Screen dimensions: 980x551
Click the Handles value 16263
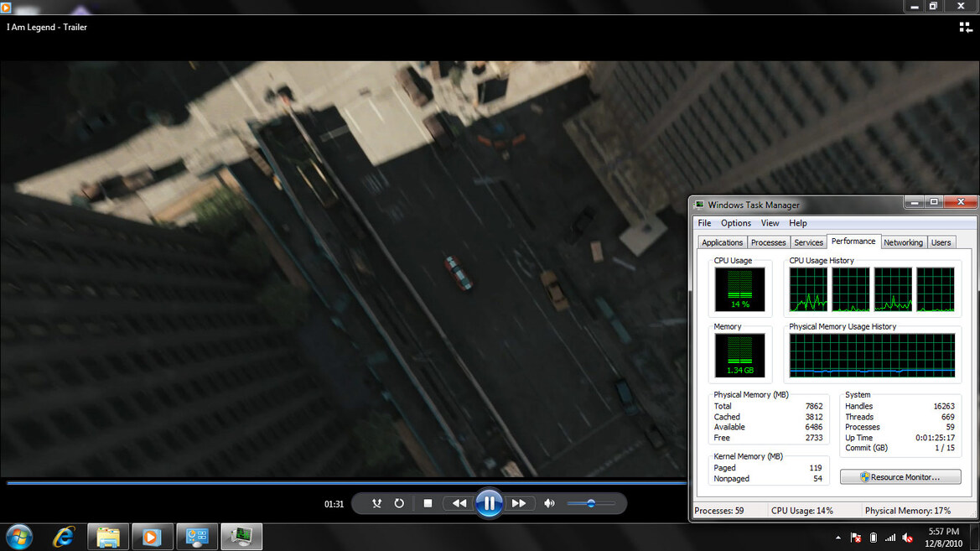[x=944, y=406]
